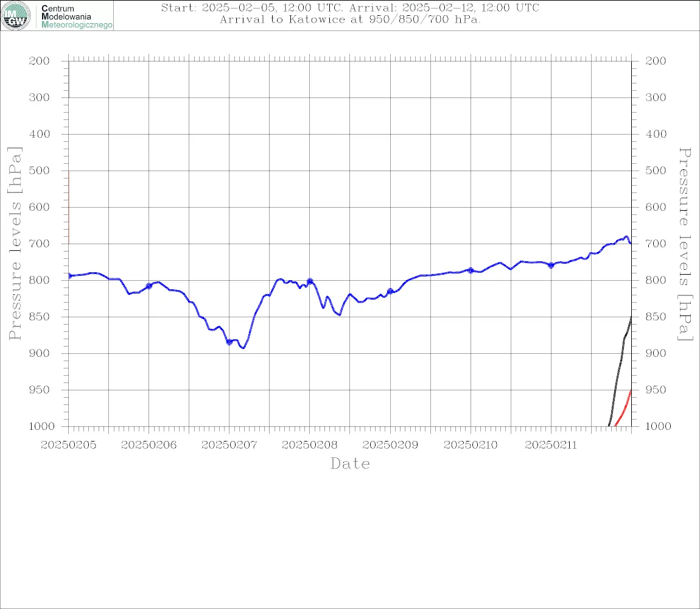The image size is (700, 609).
Task: Click the right axis value 1000
Action: (658, 426)
